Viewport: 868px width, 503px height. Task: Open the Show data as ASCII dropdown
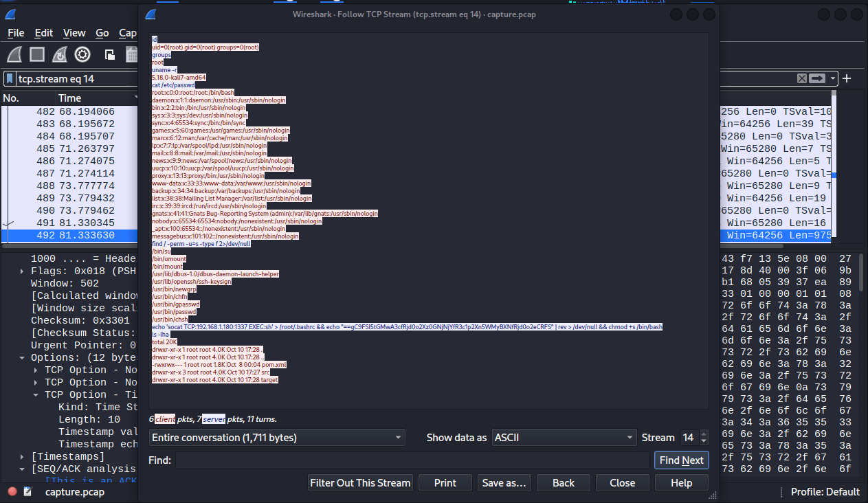[564, 438]
